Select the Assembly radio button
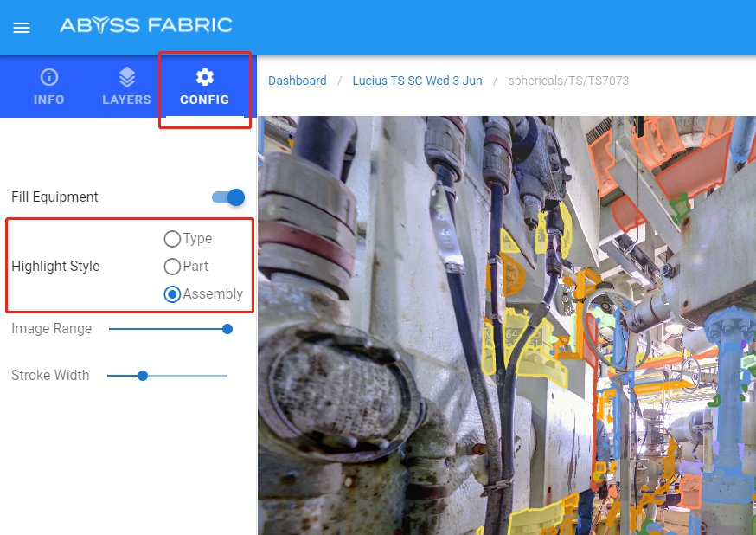The width and height of the screenshot is (756, 535). (x=172, y=294)
